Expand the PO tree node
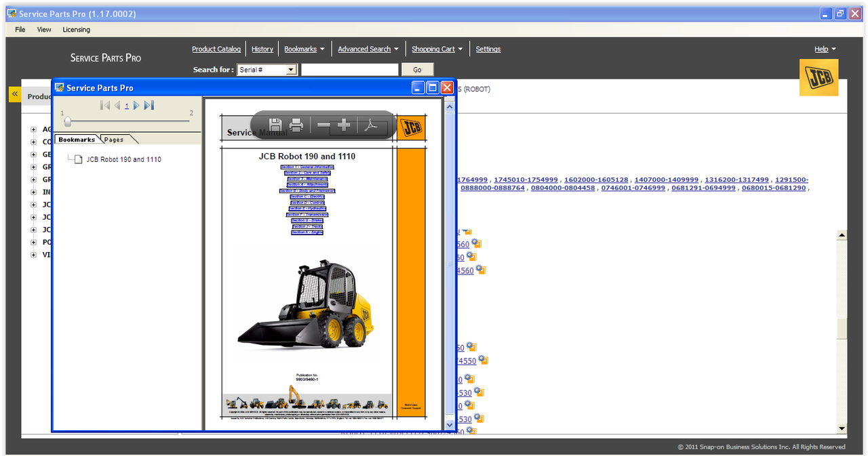The height and width of the screenshot is (456, 868). 33,243
